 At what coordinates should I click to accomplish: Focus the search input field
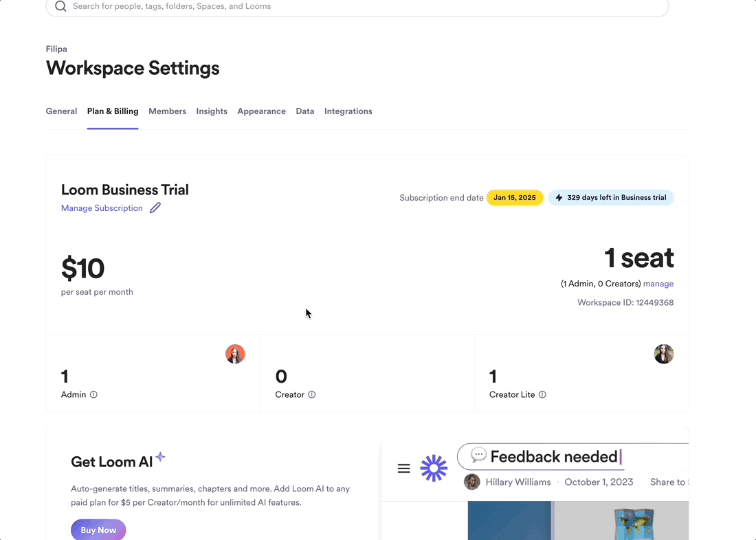[357, 6]
